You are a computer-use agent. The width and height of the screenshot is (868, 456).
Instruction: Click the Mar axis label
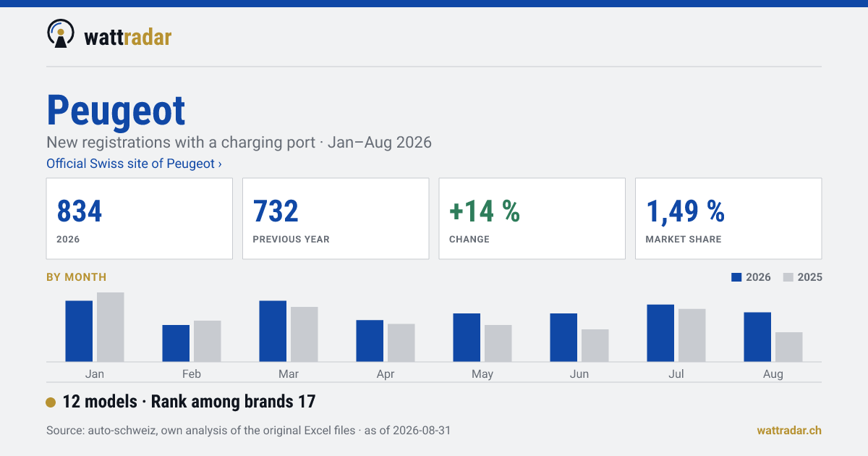click(289, 373)
